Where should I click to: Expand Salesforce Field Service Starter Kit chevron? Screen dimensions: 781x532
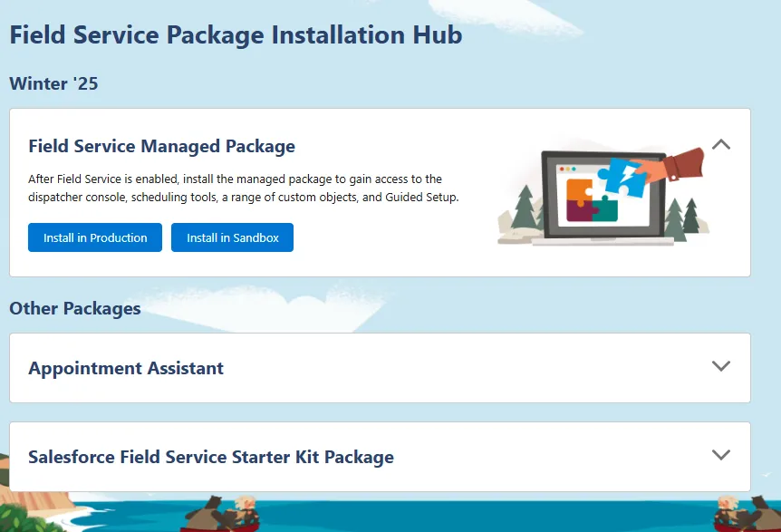tap(721, 455)
